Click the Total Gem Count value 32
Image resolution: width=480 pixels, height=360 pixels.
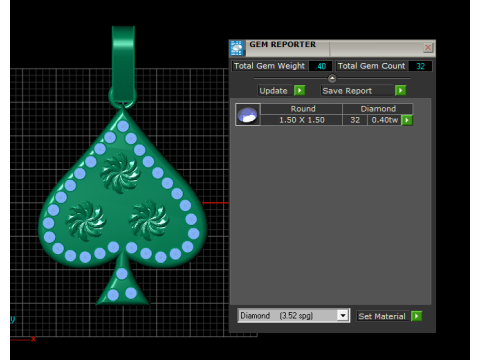click(x=420, y=66)
